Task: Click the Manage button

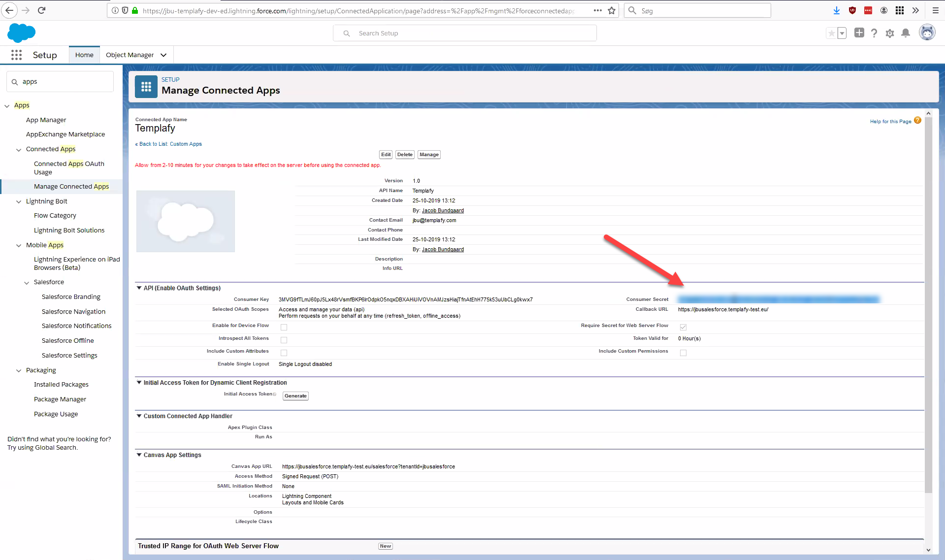Action: [x=429, y=155]
